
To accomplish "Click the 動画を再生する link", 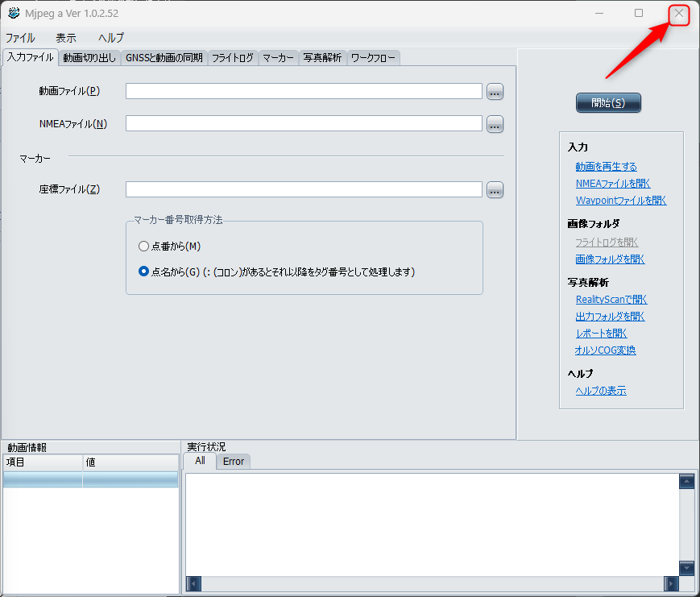I will click(x=606, y=167).
